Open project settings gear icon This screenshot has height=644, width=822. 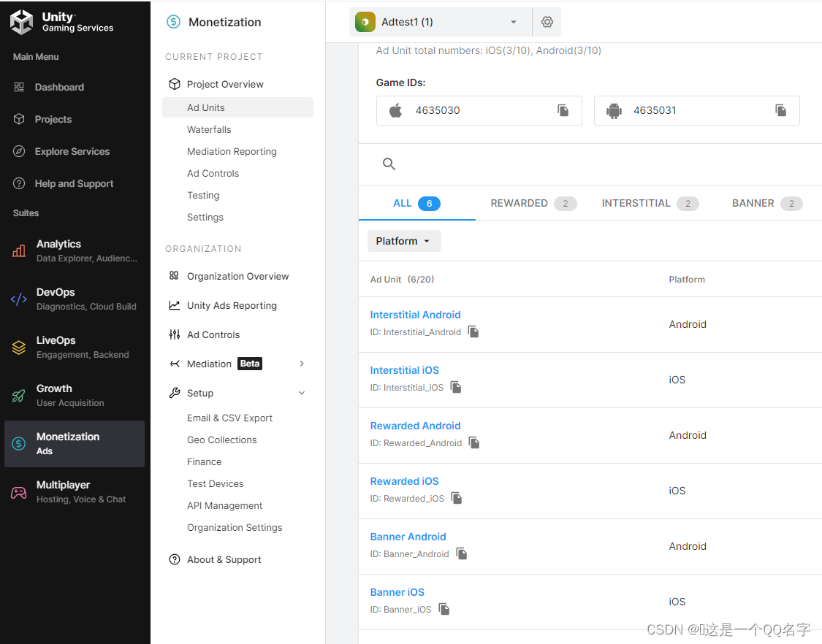(547, 22)
